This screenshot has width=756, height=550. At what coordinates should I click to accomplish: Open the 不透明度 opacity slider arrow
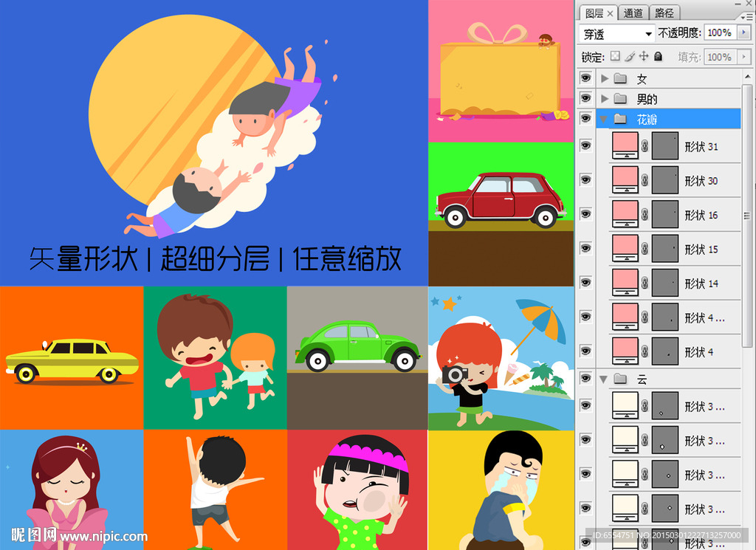pos(744,32)
